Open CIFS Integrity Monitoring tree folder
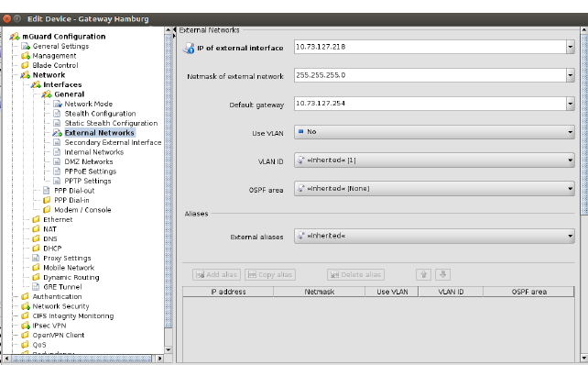The height and width of the screenshot is (365, 588). (73, 315)
